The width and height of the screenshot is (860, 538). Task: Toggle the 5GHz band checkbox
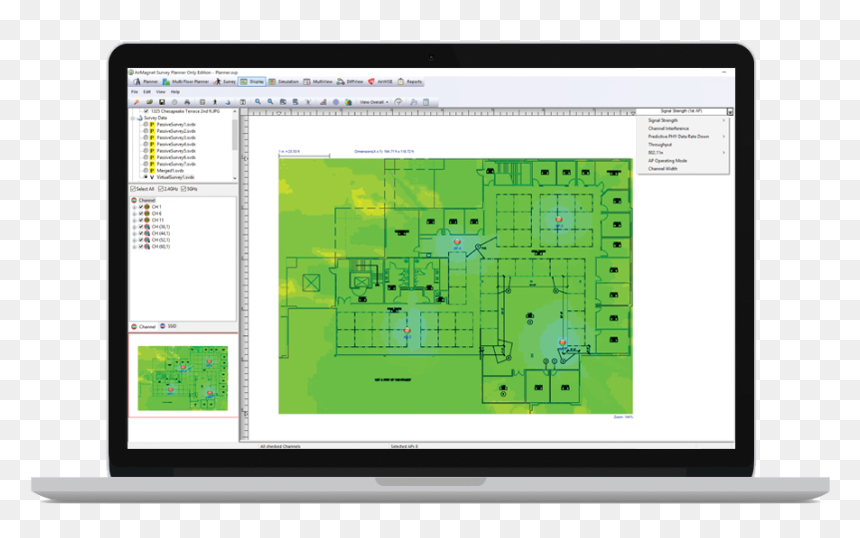184,189
